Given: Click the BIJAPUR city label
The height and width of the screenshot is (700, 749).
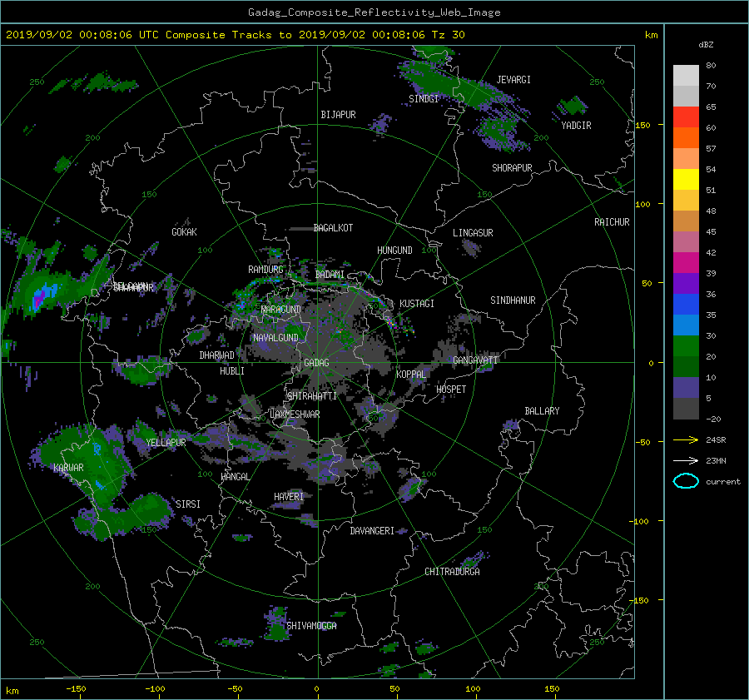Looking at the screenshot, I should pos(338,115).
